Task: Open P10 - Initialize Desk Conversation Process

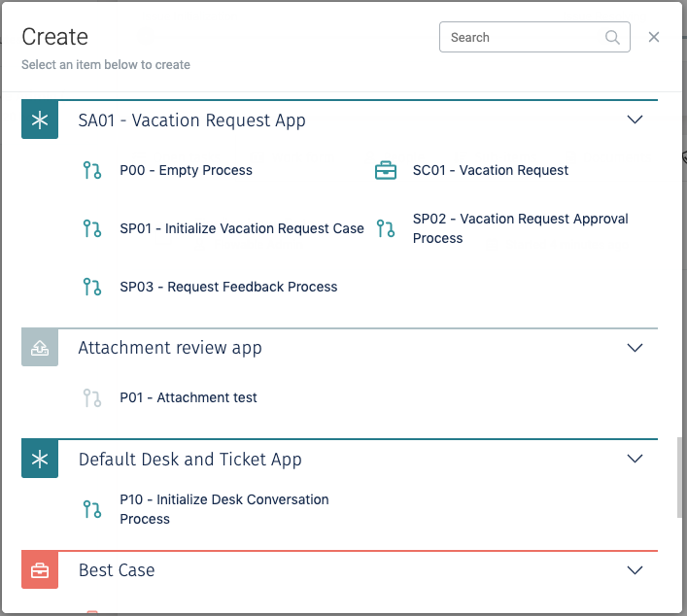Action: [223, 509]
